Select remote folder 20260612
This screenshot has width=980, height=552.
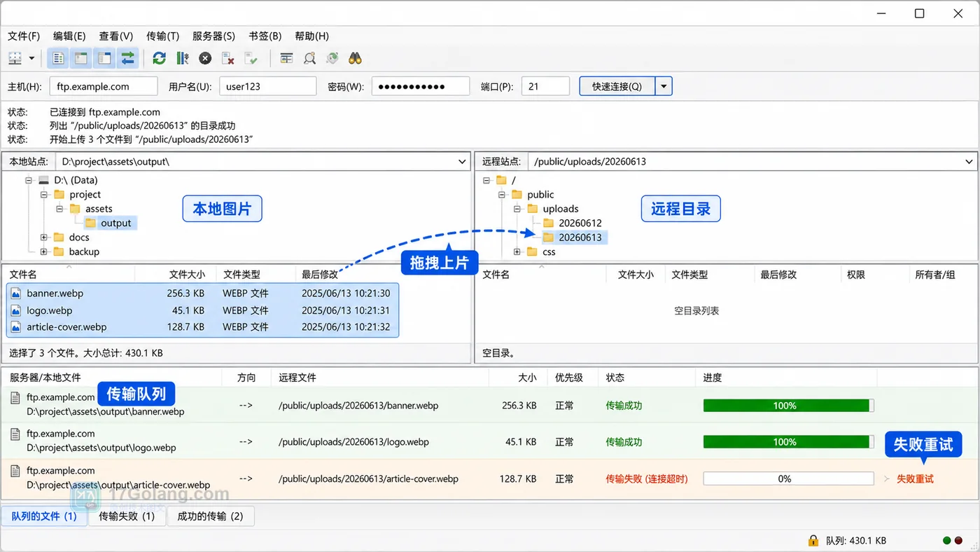[573, 223]
